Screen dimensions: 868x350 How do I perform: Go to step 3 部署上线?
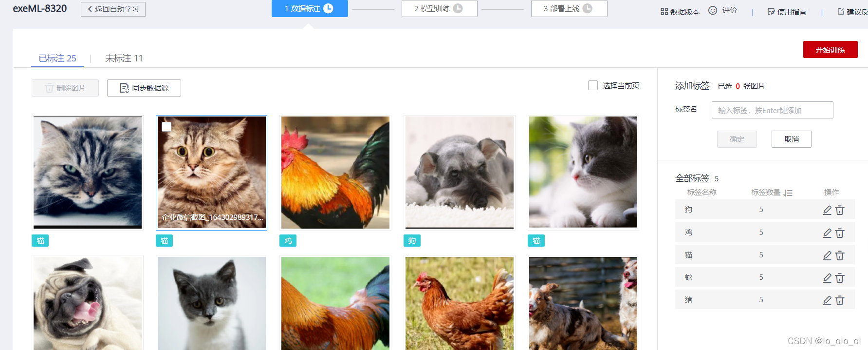coord(569,8)
